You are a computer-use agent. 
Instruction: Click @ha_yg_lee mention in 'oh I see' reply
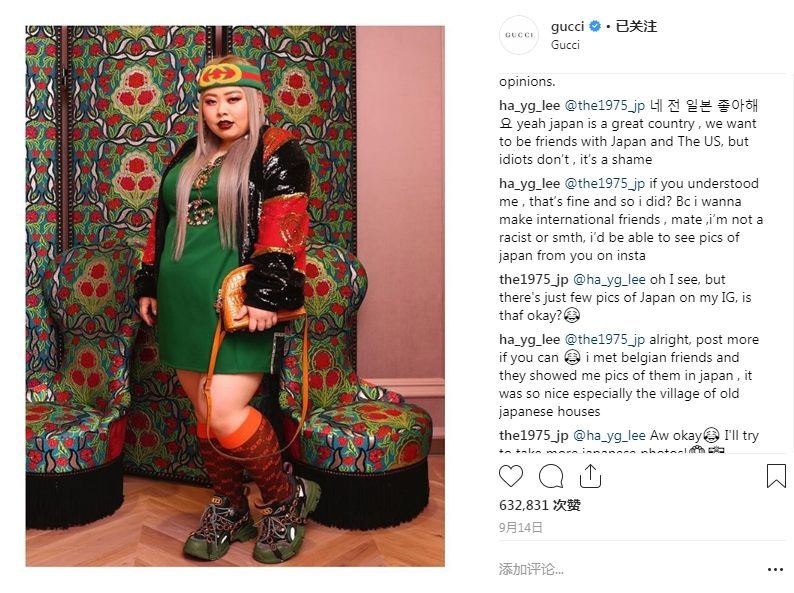coord(609,280)
